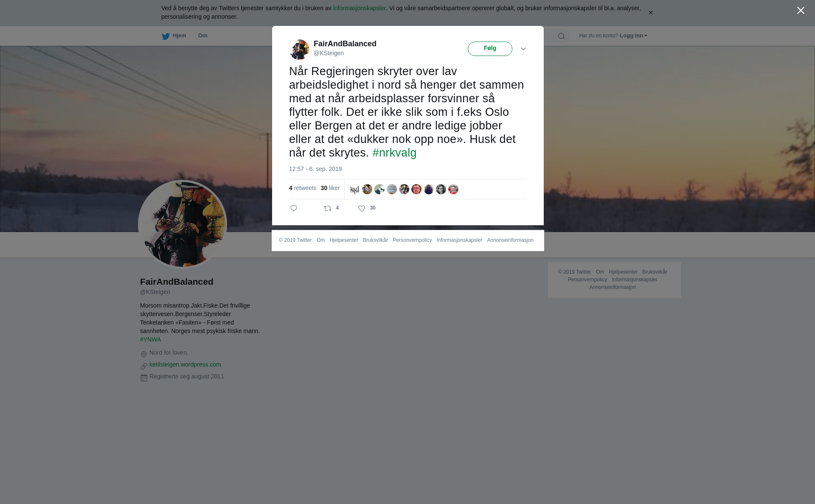
Task: Click FairAndBalanced avatar in tweet header
Action: tap(300, 50)
